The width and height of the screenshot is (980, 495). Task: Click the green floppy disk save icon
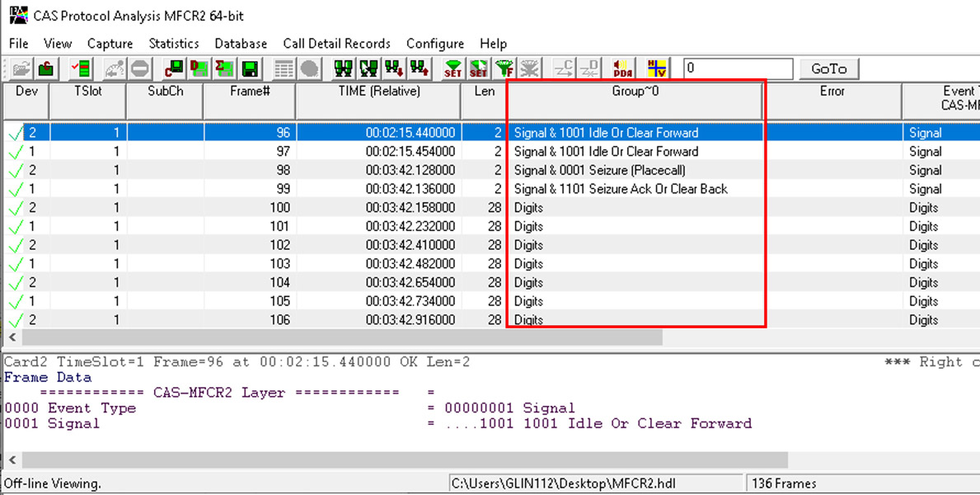pyautogui.click(x=251, y=68)
